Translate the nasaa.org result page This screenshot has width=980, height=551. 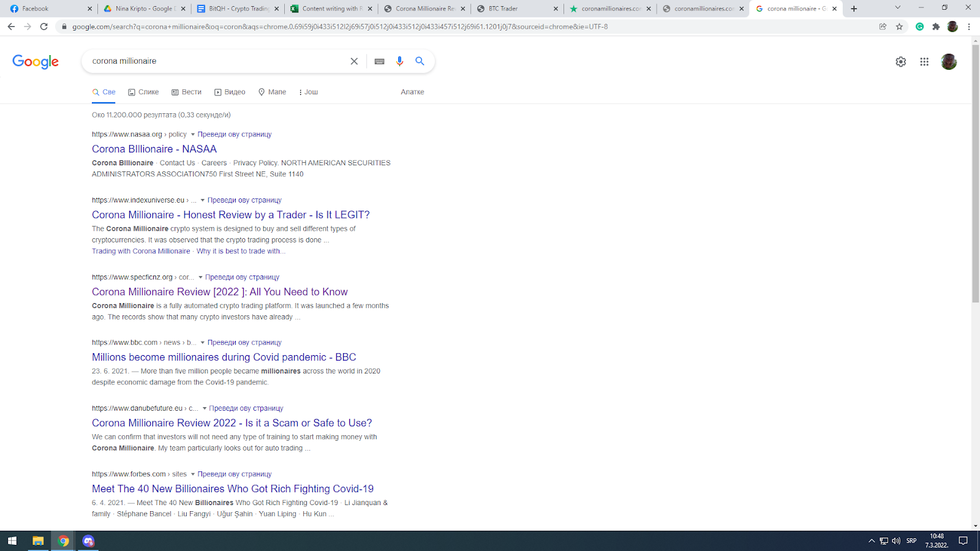235,135
